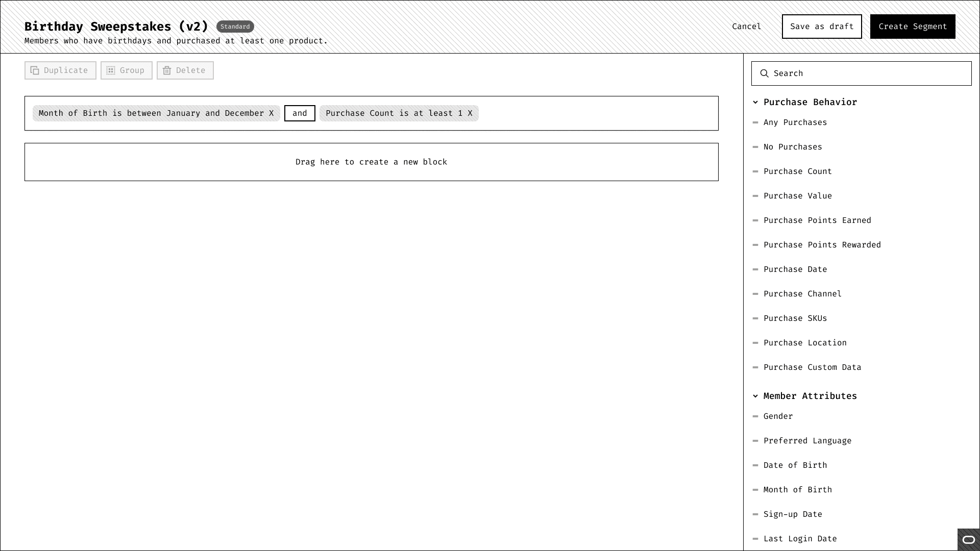Click the Duplicate copy icon
The height and width of the screenshot is (551, 980).
point(35,70)
